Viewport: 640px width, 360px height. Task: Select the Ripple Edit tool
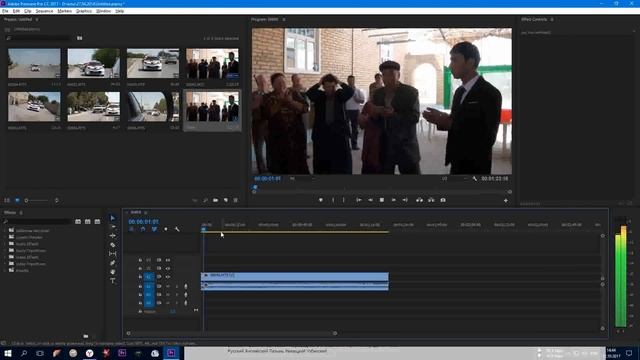coord(113,236)
